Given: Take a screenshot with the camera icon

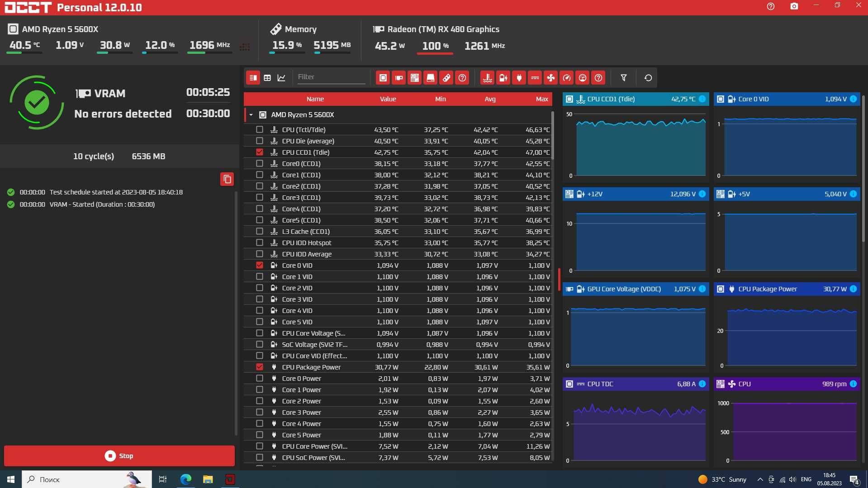Looking at the screenshot, I should [794, 6].
